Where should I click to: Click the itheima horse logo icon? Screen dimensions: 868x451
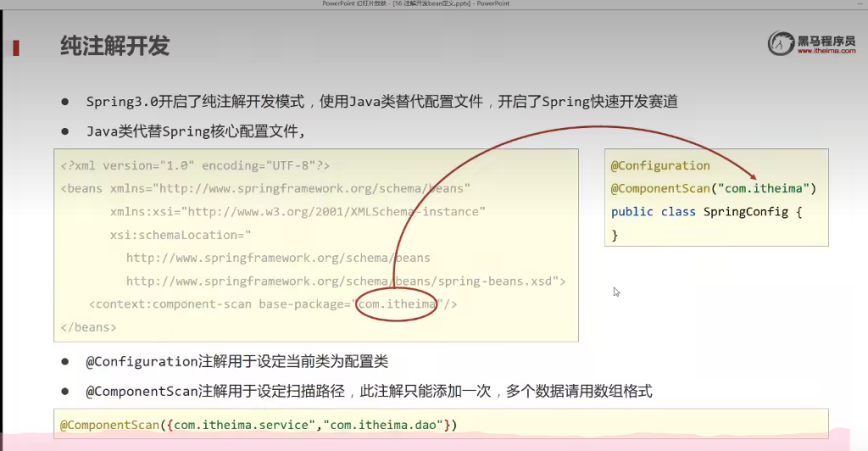(x=782, y=43)
